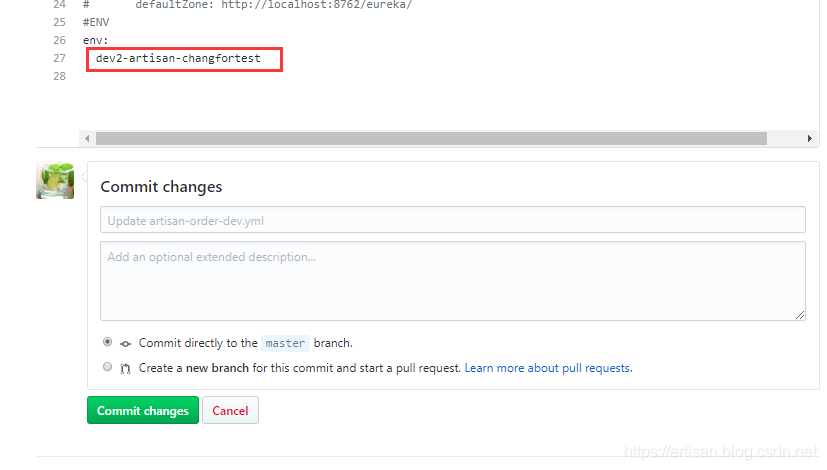This screenshot has width=827, height=470.
Task: Click line number 26 in the gutter
Action: tap(60, 40)
